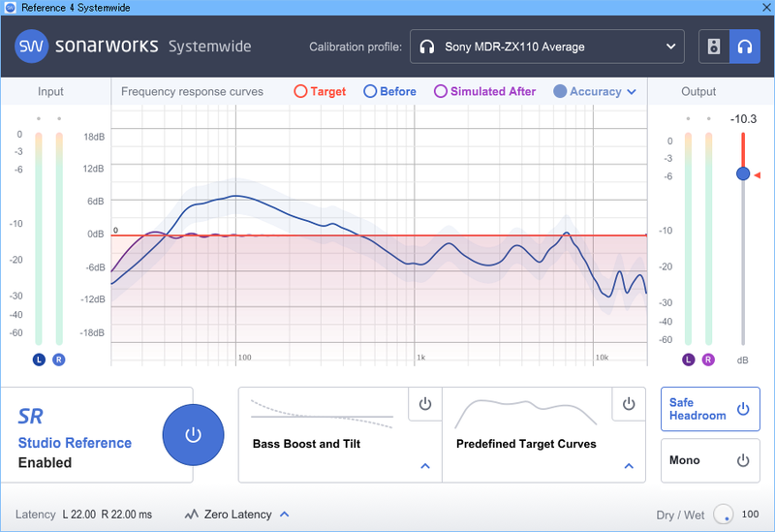Click input left channel L badge

(x=39, y=360)
